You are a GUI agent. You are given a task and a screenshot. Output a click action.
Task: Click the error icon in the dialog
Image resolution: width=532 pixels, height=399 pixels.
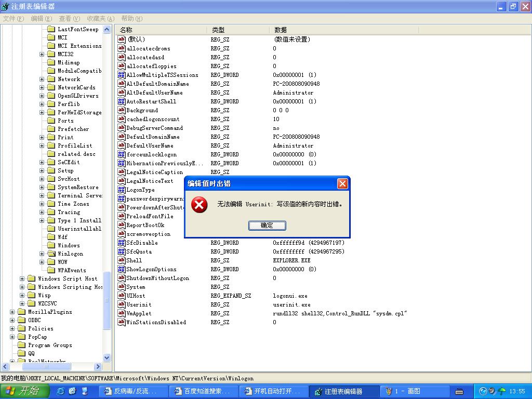point(199,205)
